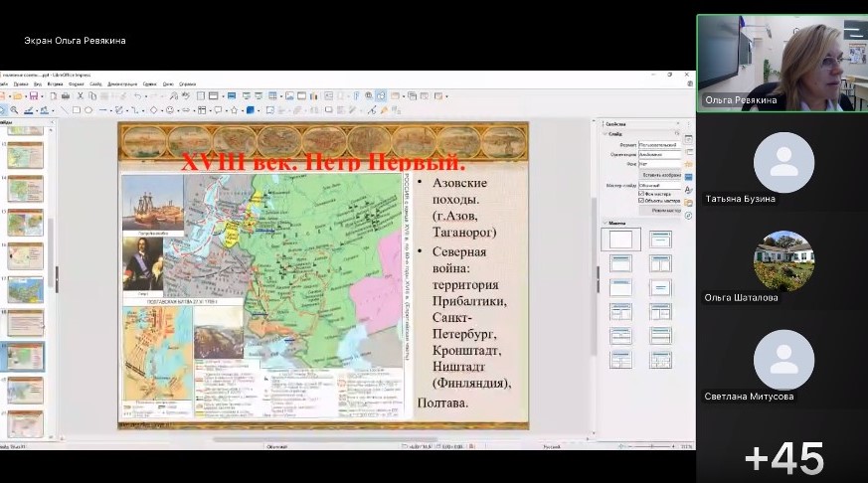Click the horizontal scrollbar under the slide
This screenshot has height=483, width=868.
coord(325,439)
